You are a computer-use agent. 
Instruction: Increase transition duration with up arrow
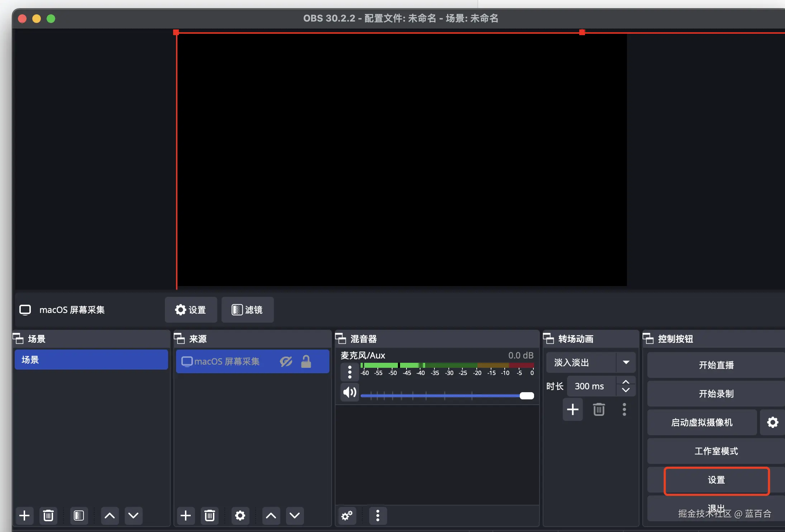[x=626, y=382]
